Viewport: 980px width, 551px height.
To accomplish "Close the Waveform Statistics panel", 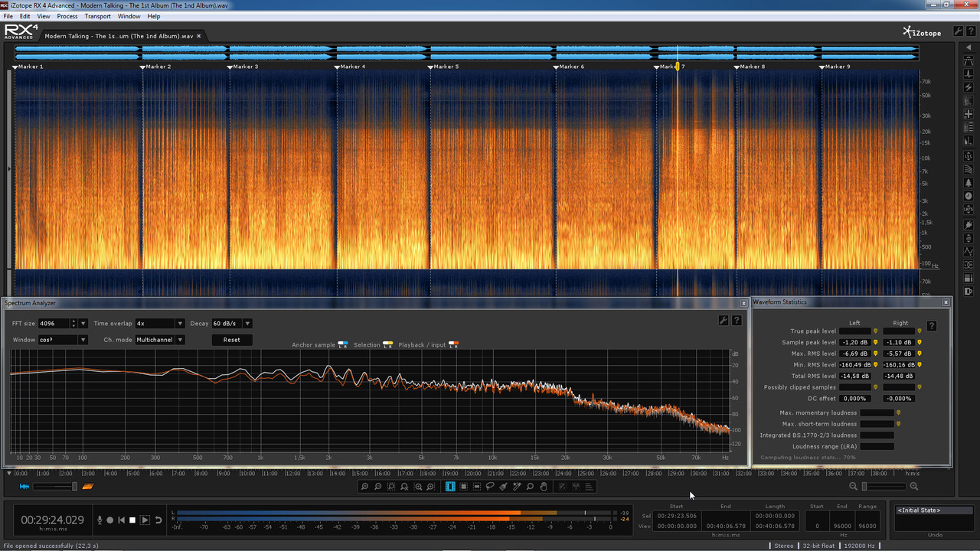I will click(946, 302).
